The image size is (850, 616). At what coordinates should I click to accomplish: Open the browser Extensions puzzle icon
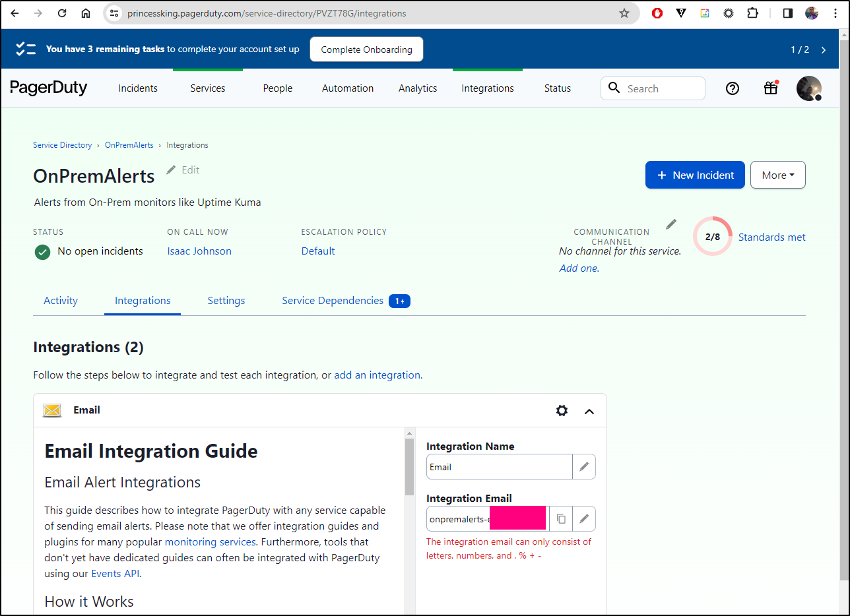[x=752, y=13]
